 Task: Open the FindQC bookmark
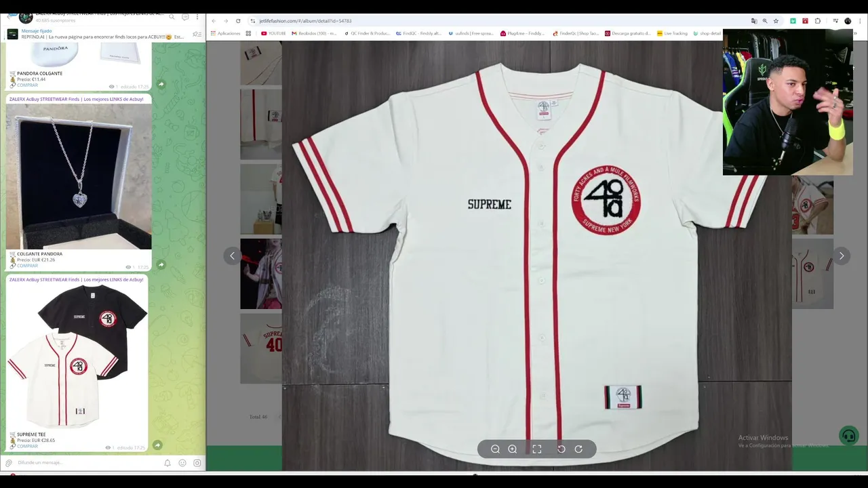[x=418, y=33]
